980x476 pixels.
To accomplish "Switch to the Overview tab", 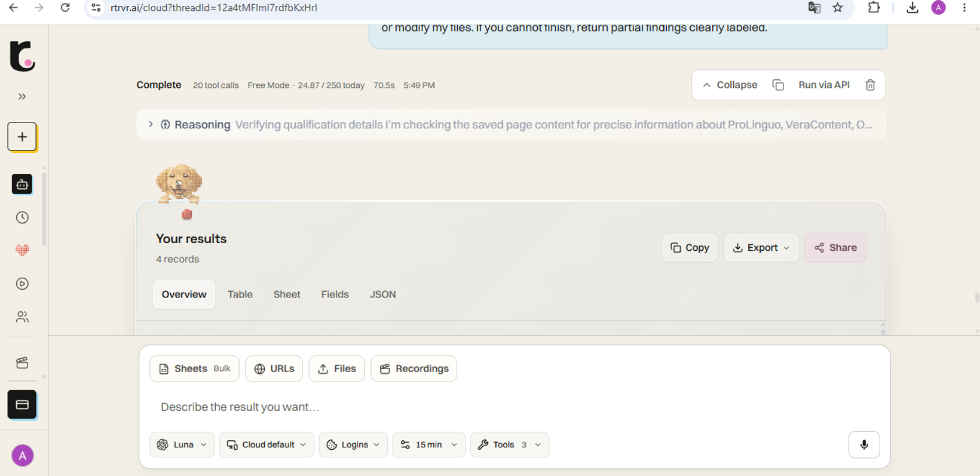I will tap(184, 294).
